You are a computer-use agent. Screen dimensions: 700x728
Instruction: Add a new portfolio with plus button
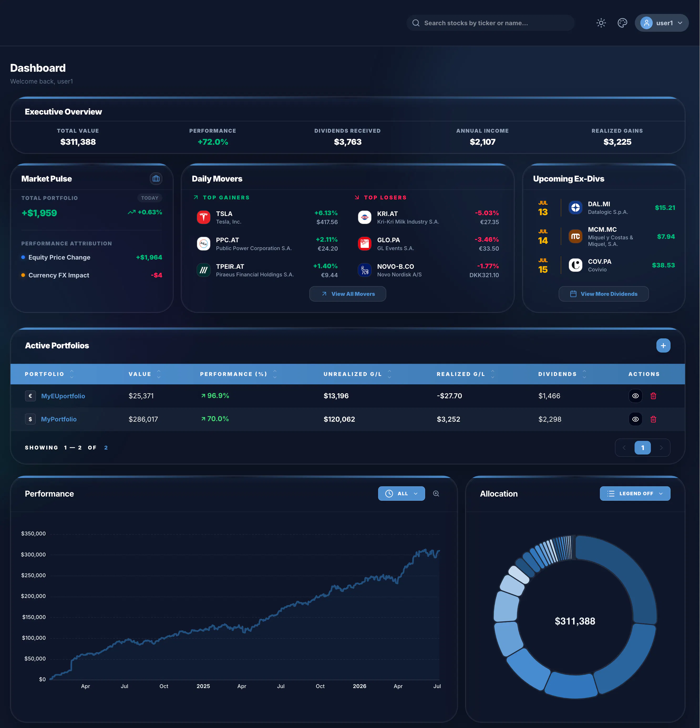click(663, 345)
